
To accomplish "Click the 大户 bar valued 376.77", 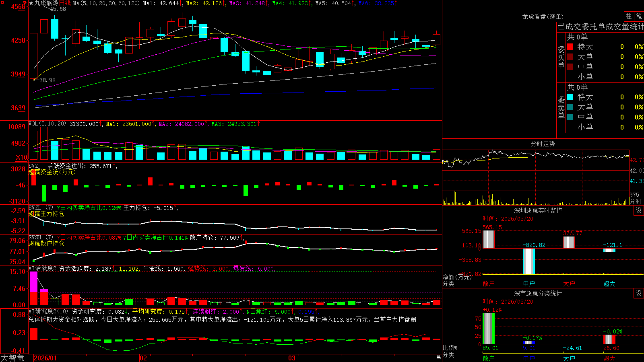I will (569, 243).
